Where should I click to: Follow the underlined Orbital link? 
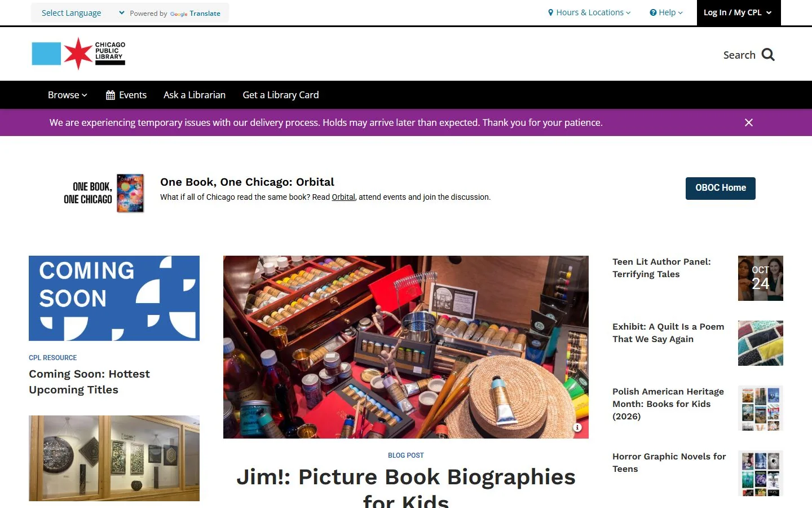tap(343, 197)
